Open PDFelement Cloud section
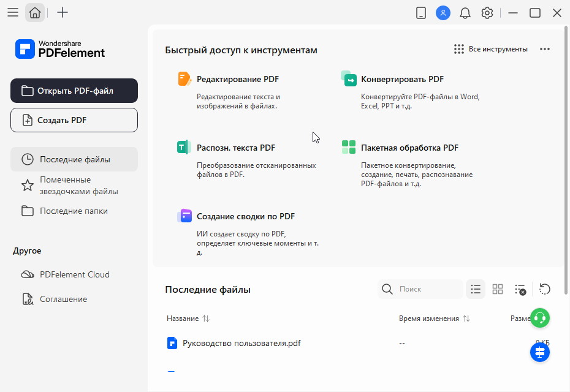The width and height of the screenshot is (570, 392). [74, 274]
